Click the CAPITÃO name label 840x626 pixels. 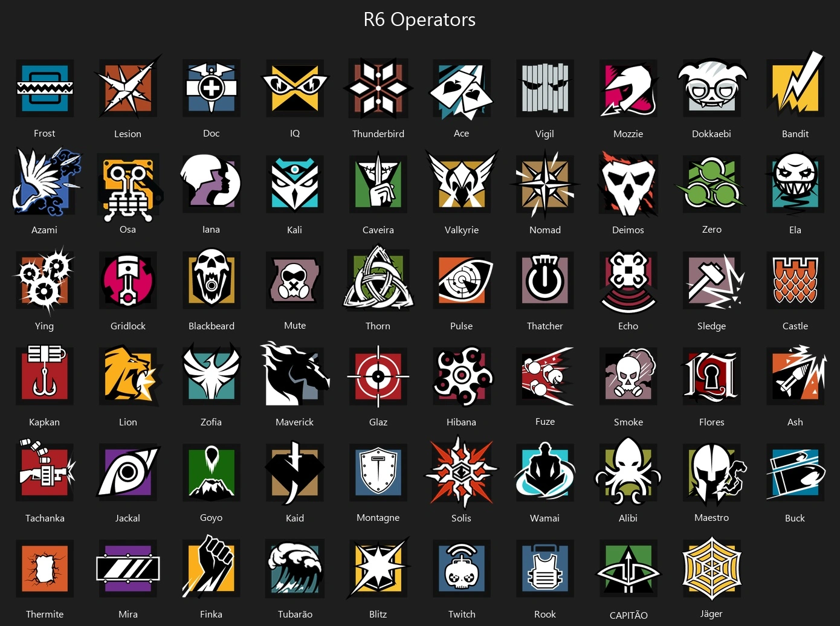click(x=628, y=615)
